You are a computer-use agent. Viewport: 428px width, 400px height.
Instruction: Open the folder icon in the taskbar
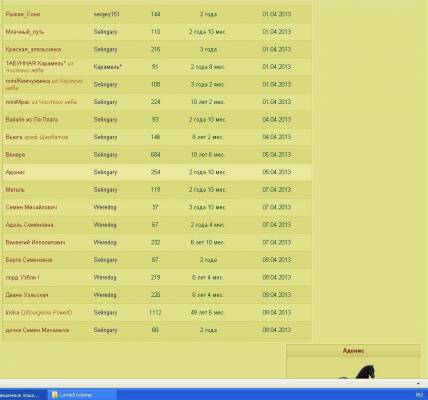55,395
